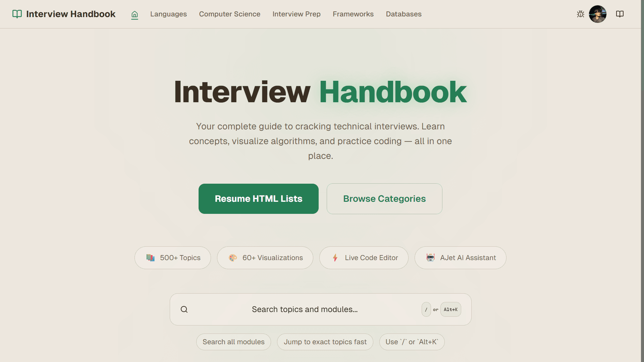Screen dimensions: 644x362
Task: Click the Live Code Editor label
Action: tap(371, 258)
